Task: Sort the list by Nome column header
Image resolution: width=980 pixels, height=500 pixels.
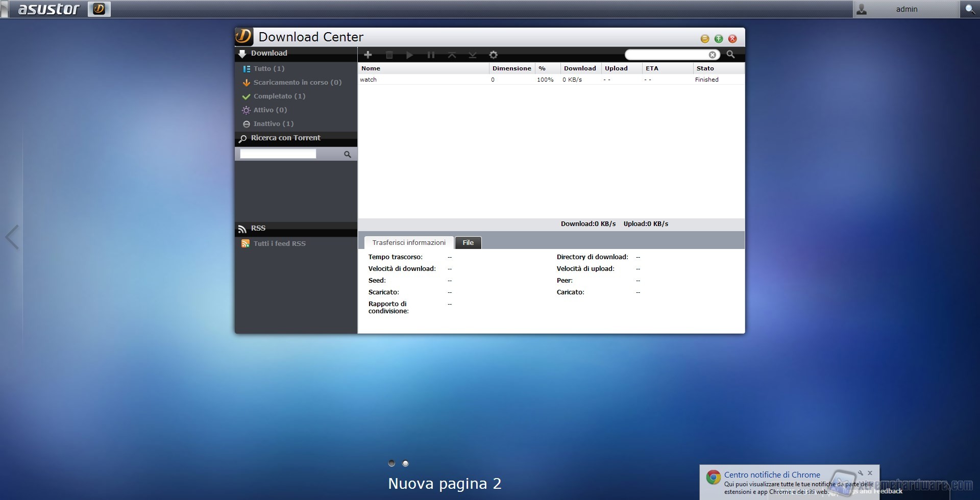Action: tap(371, 68)
